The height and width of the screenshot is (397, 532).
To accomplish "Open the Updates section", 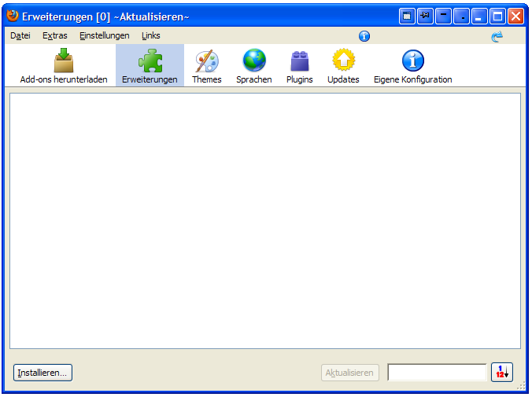I will tap(343, 65).
